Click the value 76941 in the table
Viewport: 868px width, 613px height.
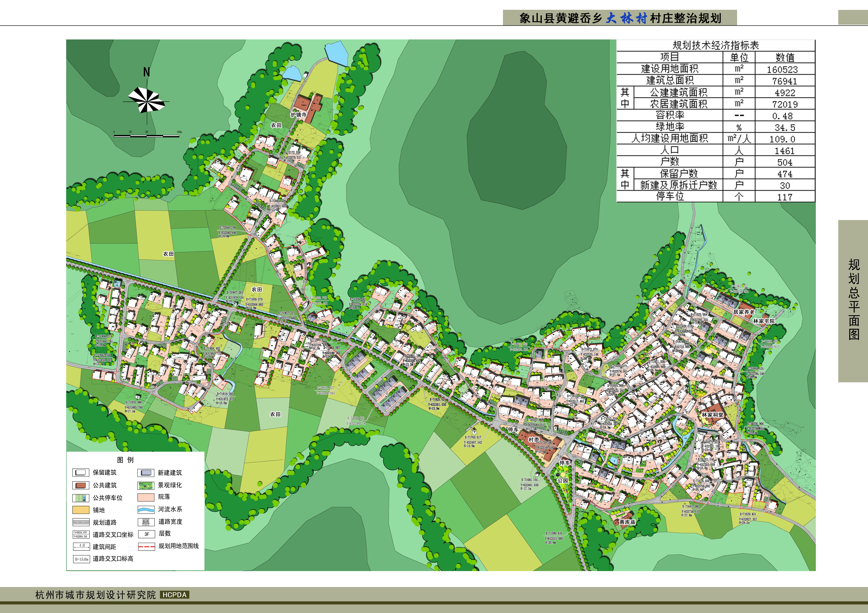[785, 81]
